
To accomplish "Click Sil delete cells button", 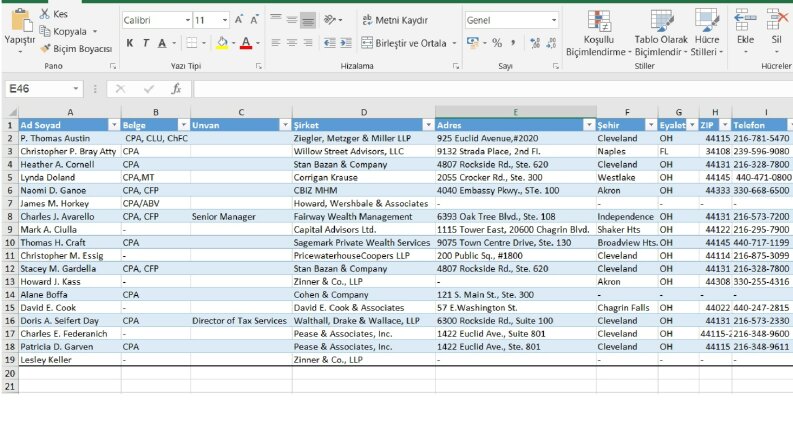I will [x=777, y=30].
